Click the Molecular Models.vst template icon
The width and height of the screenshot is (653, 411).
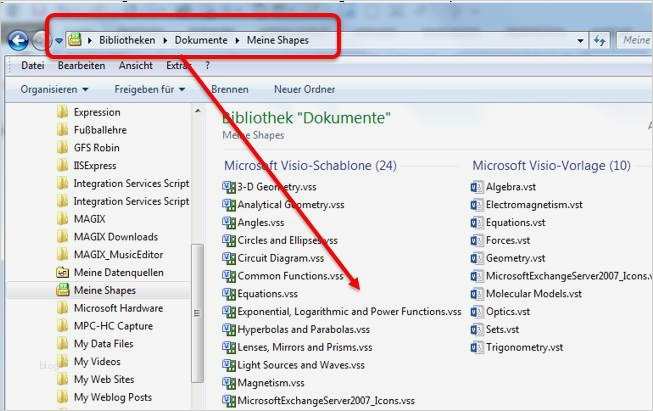477,294
